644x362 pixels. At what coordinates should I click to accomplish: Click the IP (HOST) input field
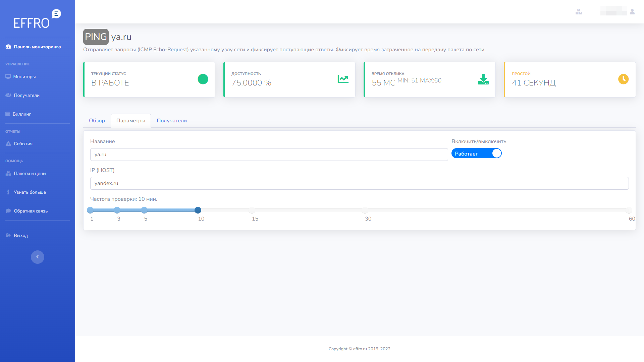point(359,183)
